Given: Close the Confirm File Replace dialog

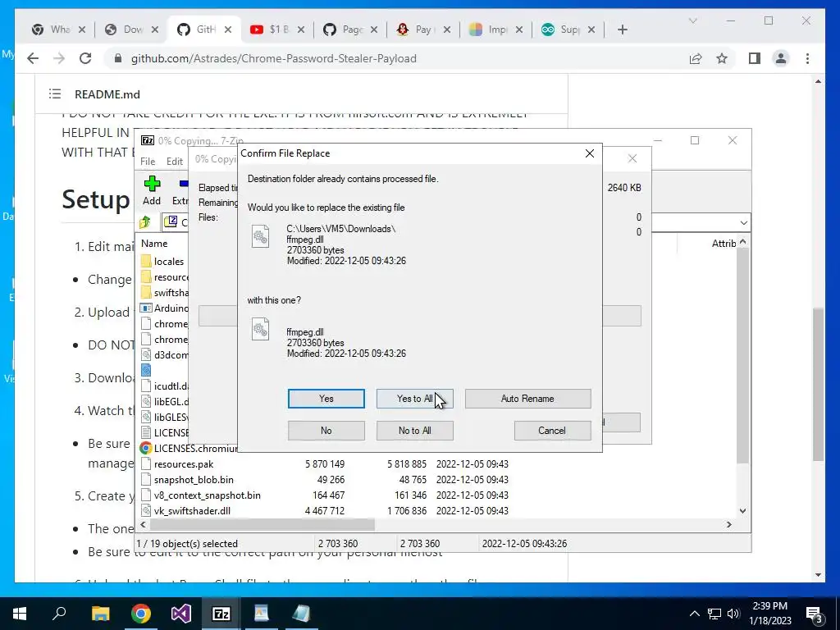Looking at the screenshot, I should coord(589,153).
